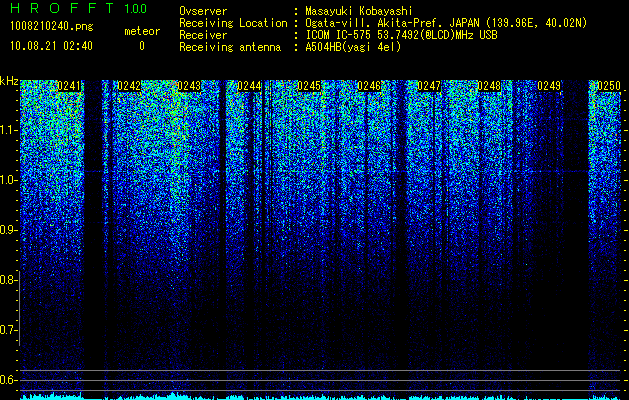Click the 0249 time marker
The width and height of the screenshot is (629, 400).
point(549,86)
